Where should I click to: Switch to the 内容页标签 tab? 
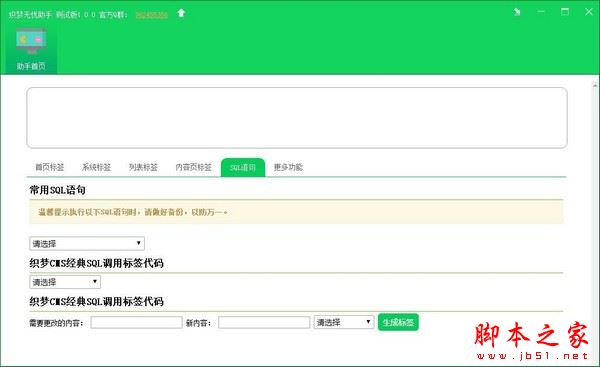(x=193, y=167)
